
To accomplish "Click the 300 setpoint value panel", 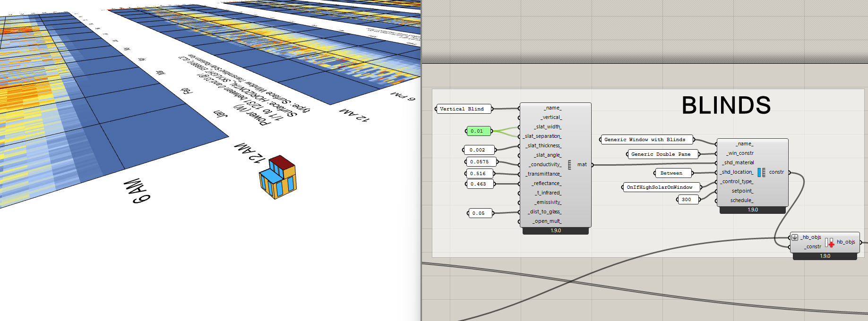I will (x=687, y=200).
